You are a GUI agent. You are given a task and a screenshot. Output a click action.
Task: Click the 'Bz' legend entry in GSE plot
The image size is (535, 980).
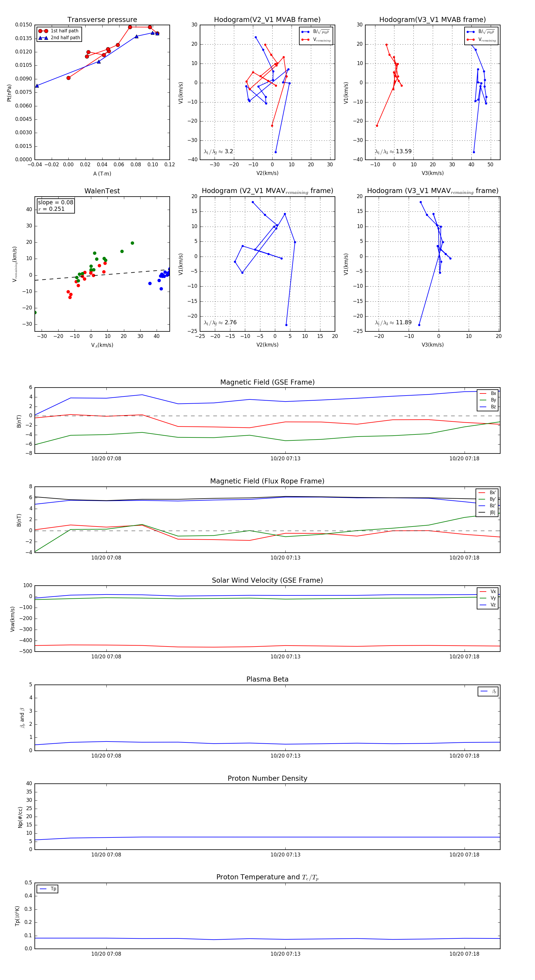point(488,407)
